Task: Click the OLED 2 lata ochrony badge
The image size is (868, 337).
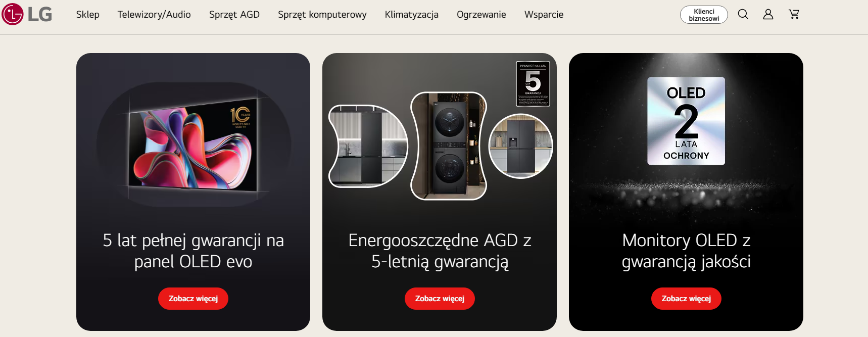Action: pyautogui.click(x=686, y=121)
